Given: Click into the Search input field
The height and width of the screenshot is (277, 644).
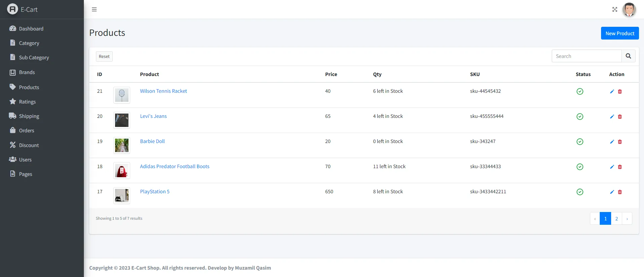Looking at the screenshot, I should 586,56.
